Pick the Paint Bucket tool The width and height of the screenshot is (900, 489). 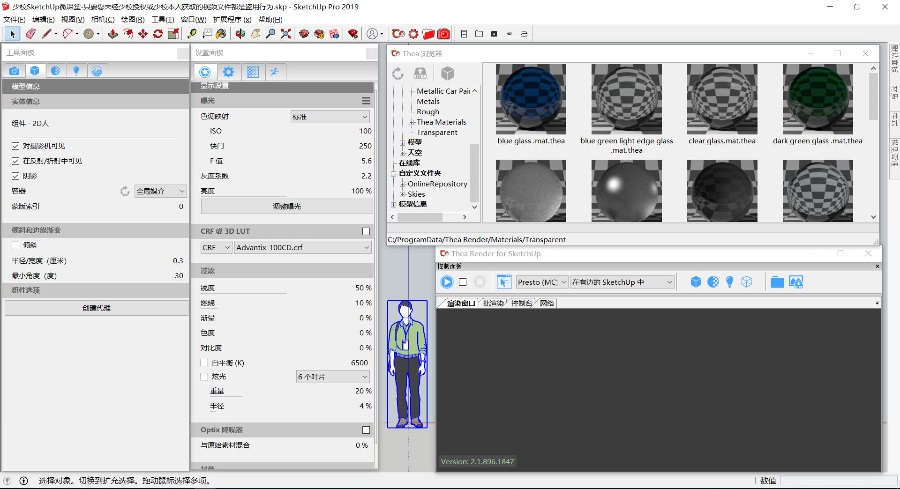221,34
